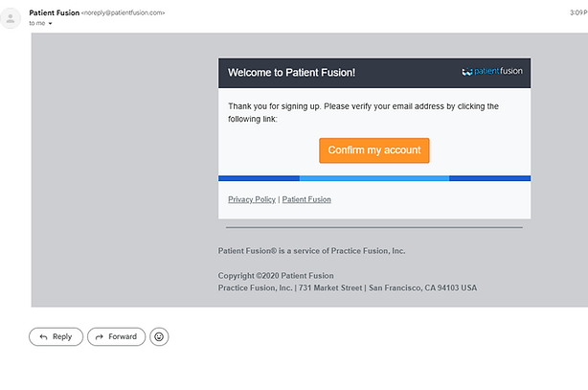Screen dimensions: 588x390
Task: Expand recipient details arrow next to 'to me'
Action: (50, 24)
